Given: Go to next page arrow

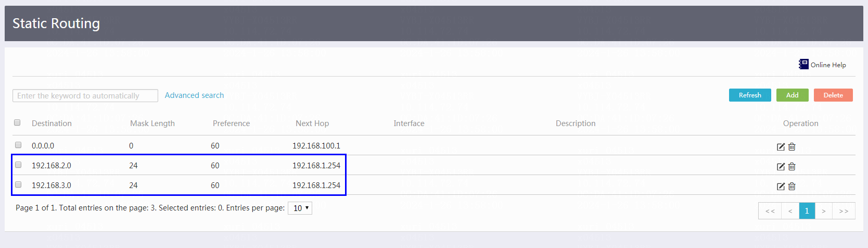Looking at the screenshot, I should 823,210.
